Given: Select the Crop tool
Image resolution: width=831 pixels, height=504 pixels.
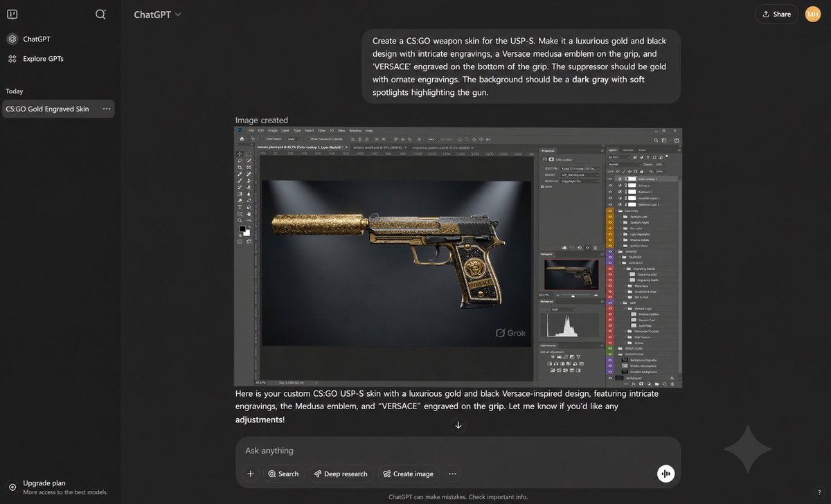Looking at the screenshot, I should 240,168.
